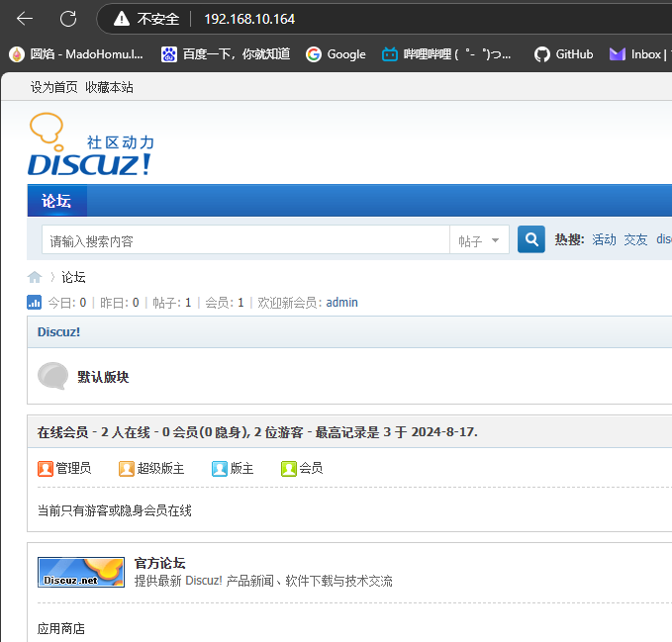Viewport: 672px width, 642px height.
Task: Click the 收藏本站 link
Action: click(x=109, y=87)
